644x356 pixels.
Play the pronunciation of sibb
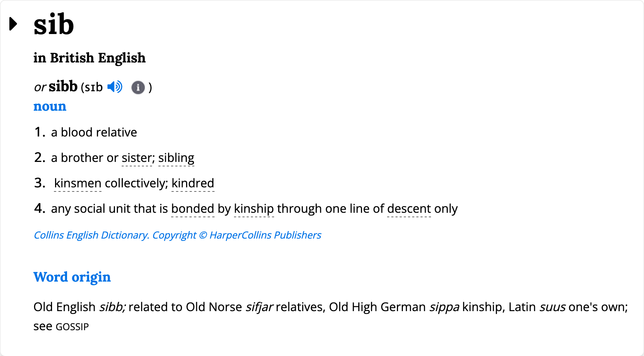coord(115,87)
